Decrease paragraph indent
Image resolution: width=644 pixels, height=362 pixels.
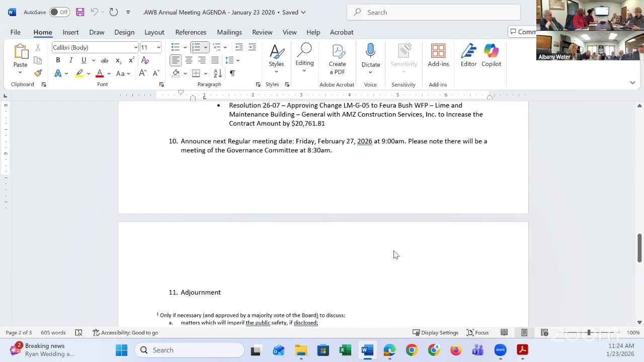[239, 47]
